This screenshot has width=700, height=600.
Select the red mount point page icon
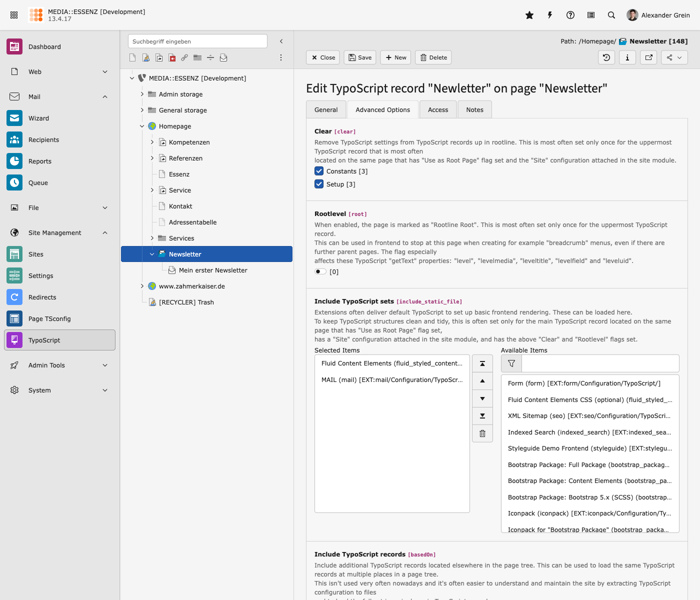click(172, 57)
